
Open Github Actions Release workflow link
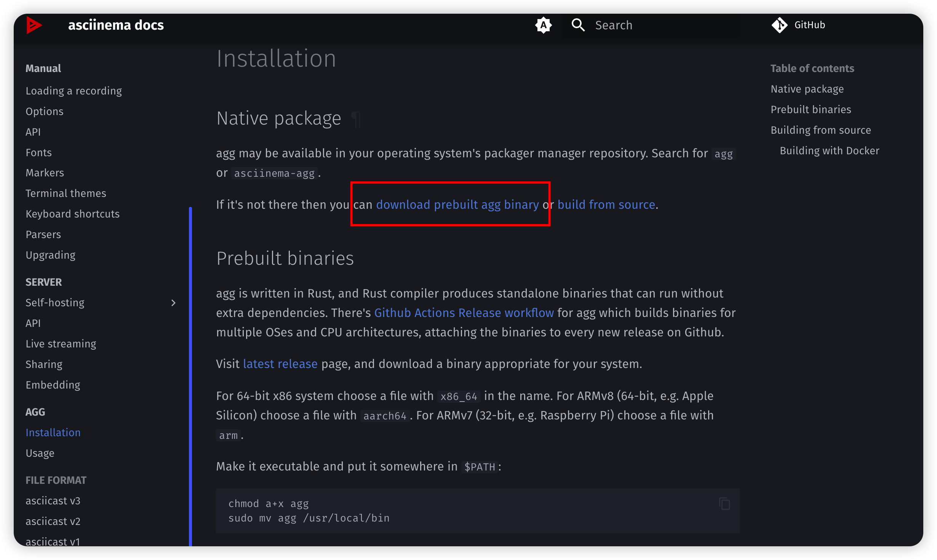coord(464,313)
